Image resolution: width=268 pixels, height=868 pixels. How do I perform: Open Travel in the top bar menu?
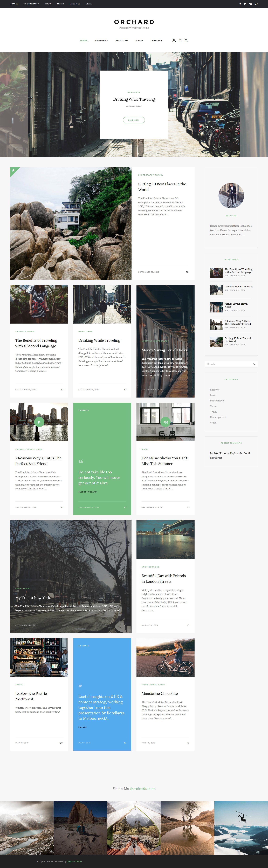pos(14,4)
